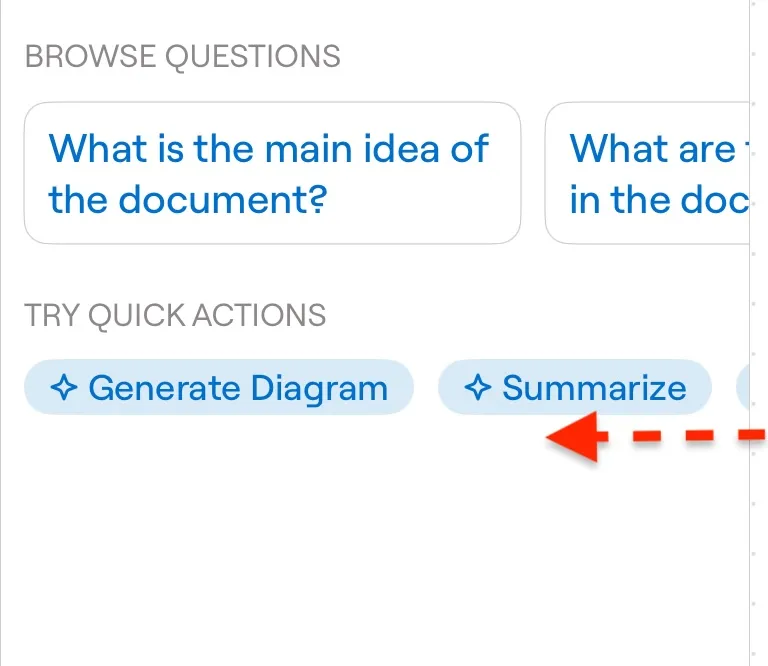Click the word "QUESTIONS" in the browse heading
Viewport: 768px width, 666px height.
click(253, 57)
